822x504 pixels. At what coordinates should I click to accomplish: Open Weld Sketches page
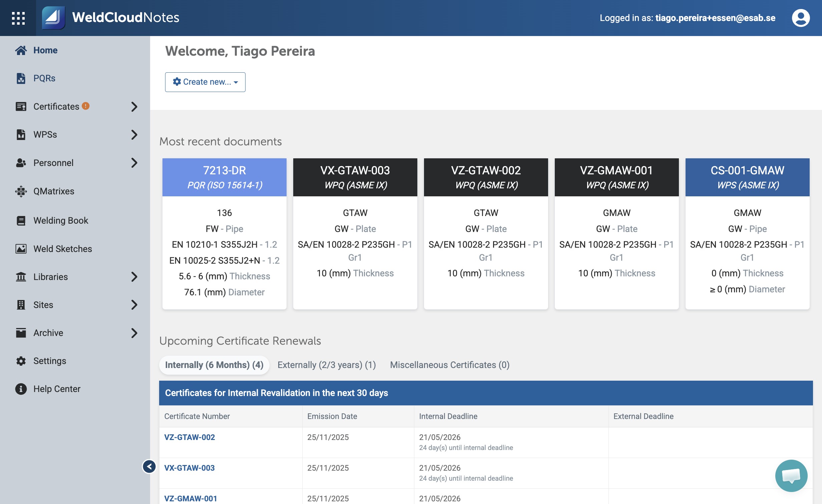pos(63,249)
